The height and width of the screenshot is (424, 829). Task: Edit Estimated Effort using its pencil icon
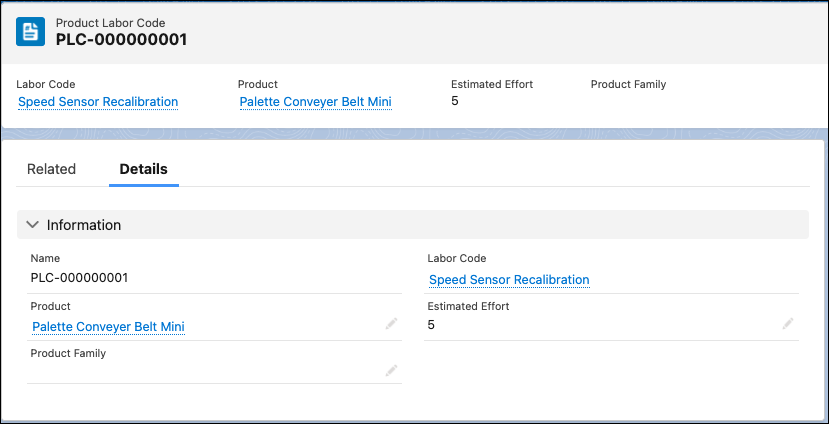[x=788, y=324]
